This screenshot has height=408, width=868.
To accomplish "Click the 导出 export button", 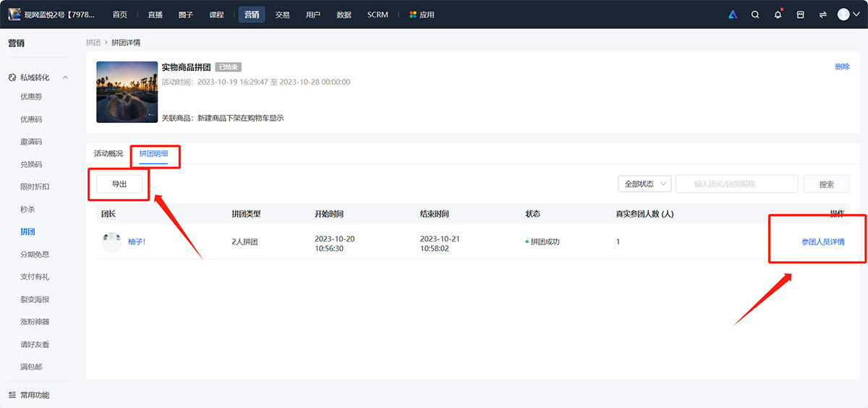I will tap(119, 184).
